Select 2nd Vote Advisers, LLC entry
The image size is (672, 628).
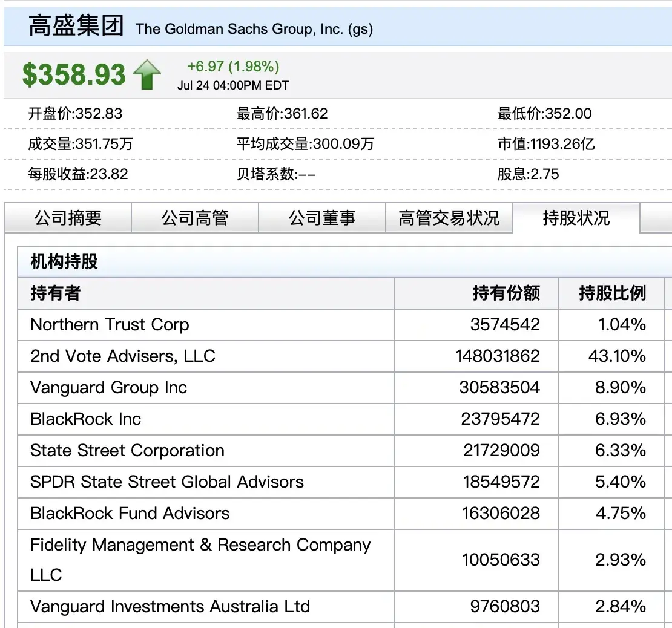point(123,356)
